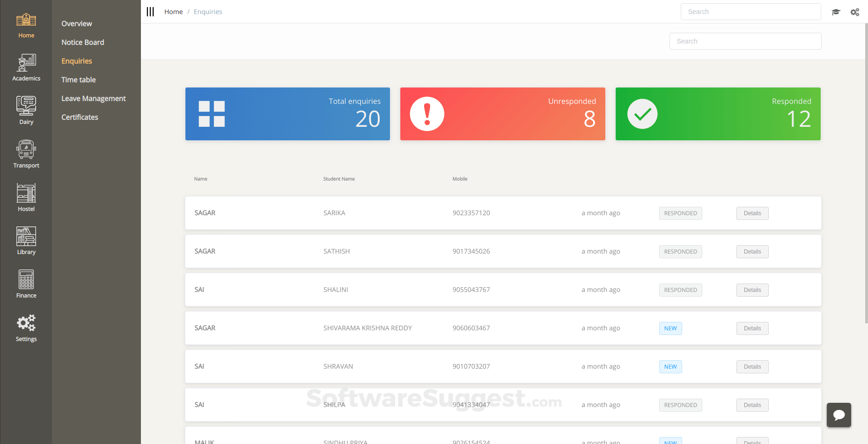The width and height of the screenshot is (868, 444).
Task: Click student name SHRAVAN
Action: pos(338,366)
